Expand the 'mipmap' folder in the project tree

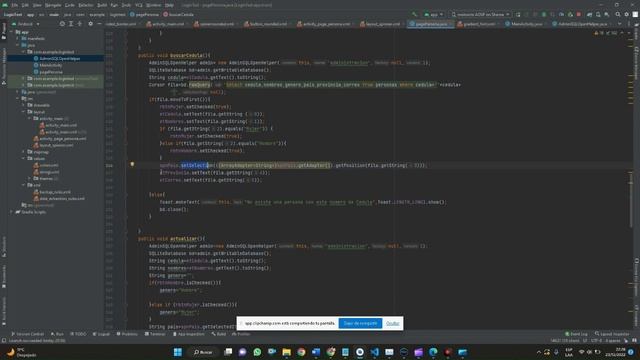click(x=24, y=152)
